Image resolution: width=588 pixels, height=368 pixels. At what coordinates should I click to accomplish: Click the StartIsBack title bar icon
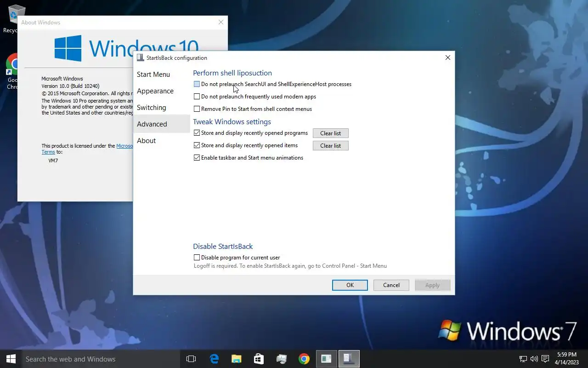[x=140, y=58]
